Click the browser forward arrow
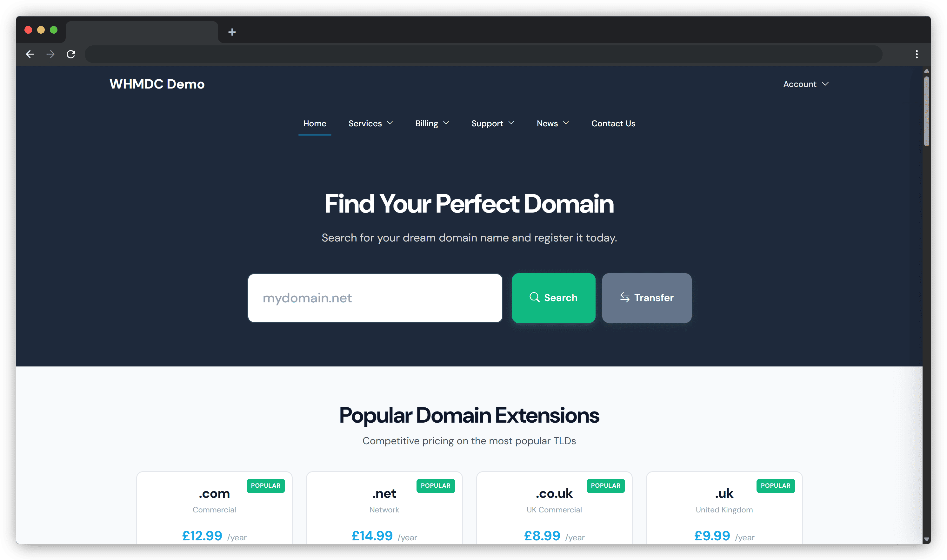The height and width of the screenshot is (560, 947). click(50, 54)
